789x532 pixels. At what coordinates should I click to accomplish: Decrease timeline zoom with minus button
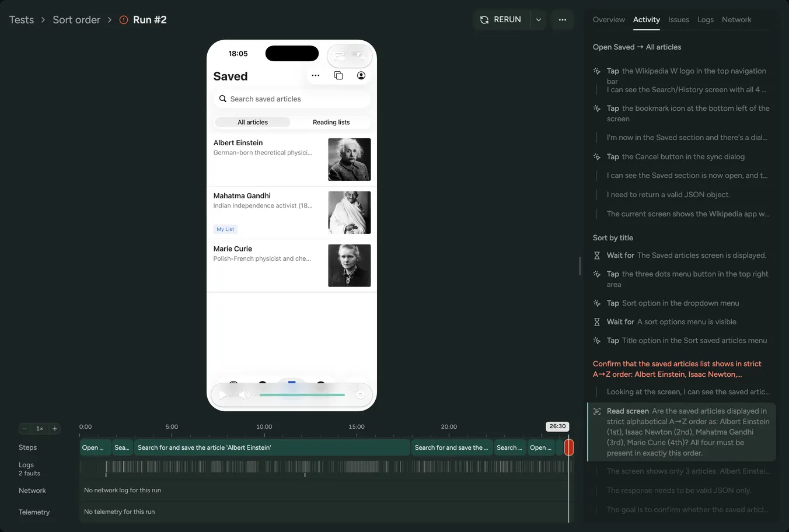(25, 428)
